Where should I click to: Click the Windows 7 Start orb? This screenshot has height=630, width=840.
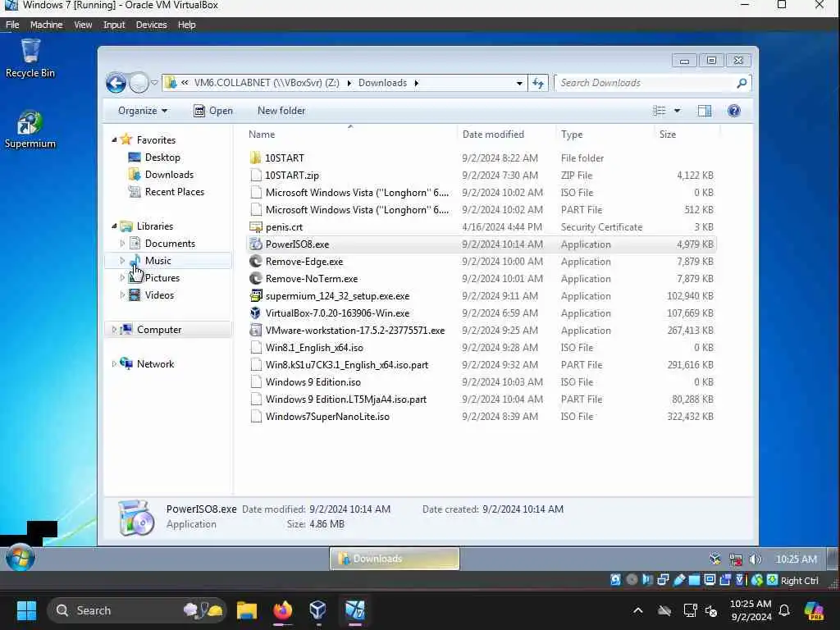[21, 558]
